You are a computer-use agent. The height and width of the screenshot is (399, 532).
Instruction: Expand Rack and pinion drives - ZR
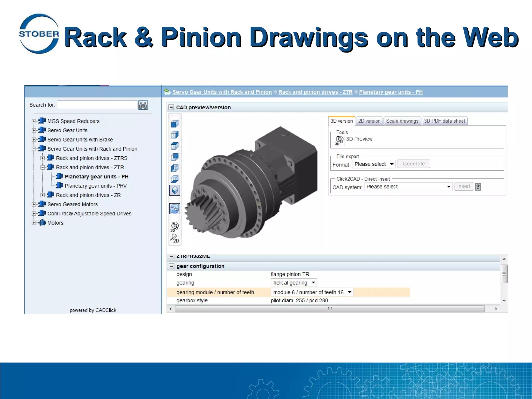pyautogui.click(x=43, y=195)
